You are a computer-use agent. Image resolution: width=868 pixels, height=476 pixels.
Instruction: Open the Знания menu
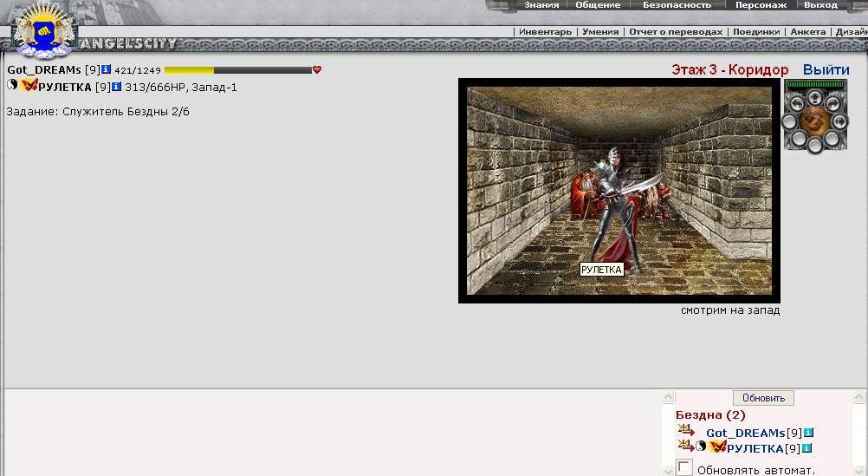pyautogui.click(x=541, y=5)
